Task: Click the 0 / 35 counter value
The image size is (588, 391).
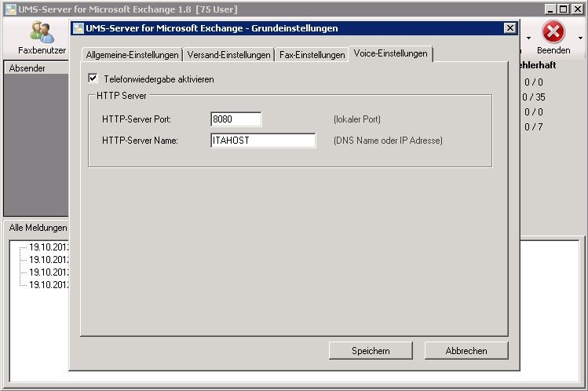Action: pyautogui.click(x=534, y=97)
